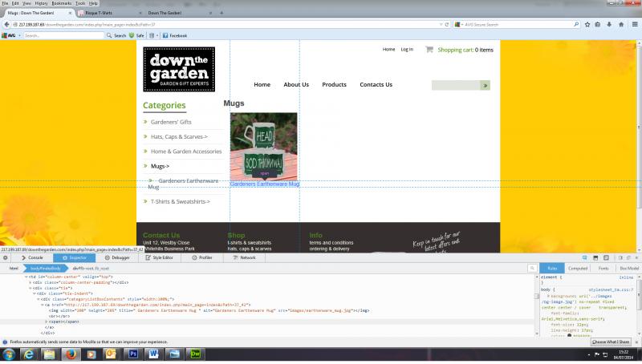Open Gardeners' Gifts category
Image resolution: width=642 pixels, height=364 pixels.
(x=171, y=122)
